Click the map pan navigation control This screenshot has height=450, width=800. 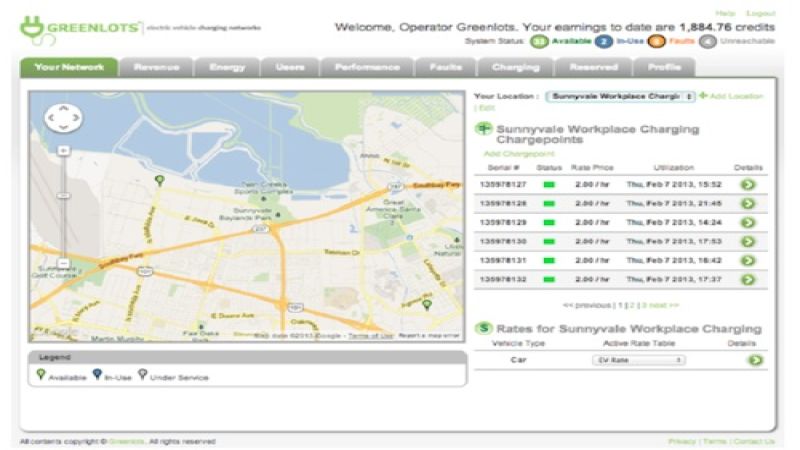click(x=63, y=118)
